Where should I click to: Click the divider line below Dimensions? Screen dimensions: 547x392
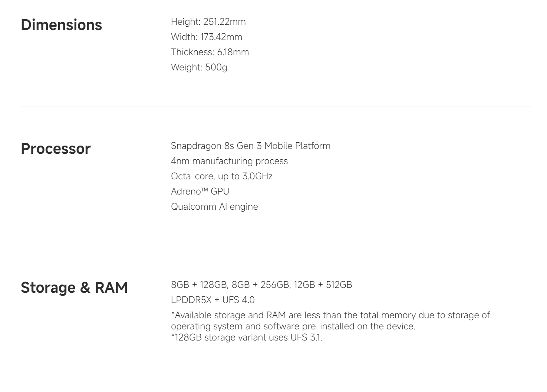click(276, 106)
